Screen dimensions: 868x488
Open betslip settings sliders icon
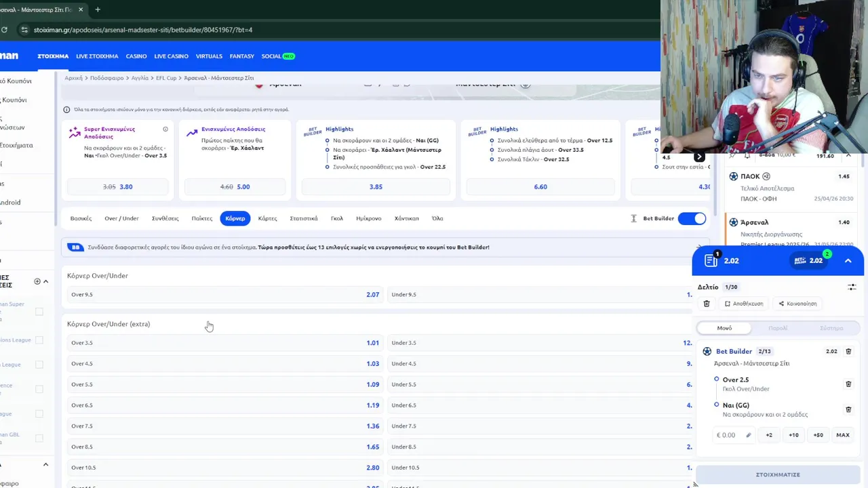click(852, 287)
